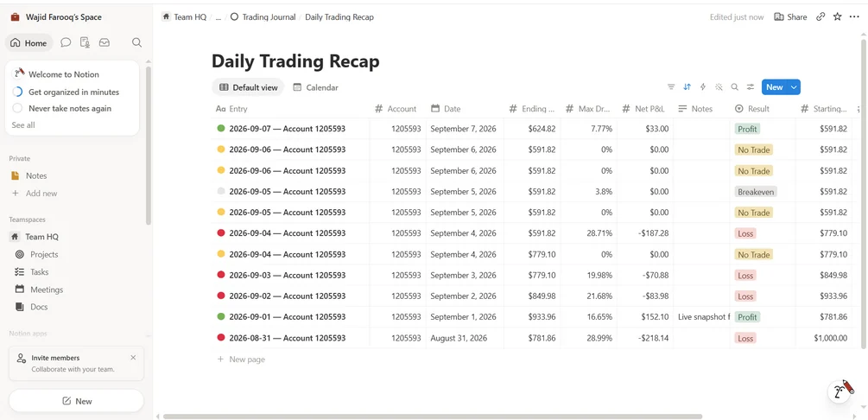Open Tasks in sidebar

pos(40,272)
